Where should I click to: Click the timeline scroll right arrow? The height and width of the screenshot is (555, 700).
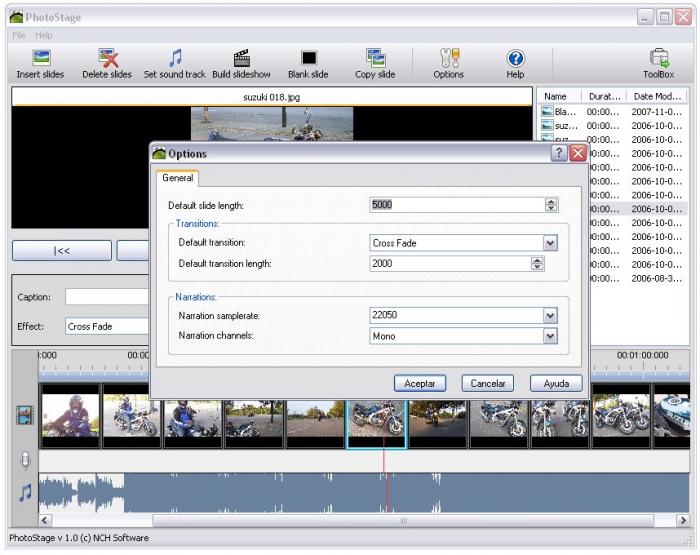tap(683, 521)
